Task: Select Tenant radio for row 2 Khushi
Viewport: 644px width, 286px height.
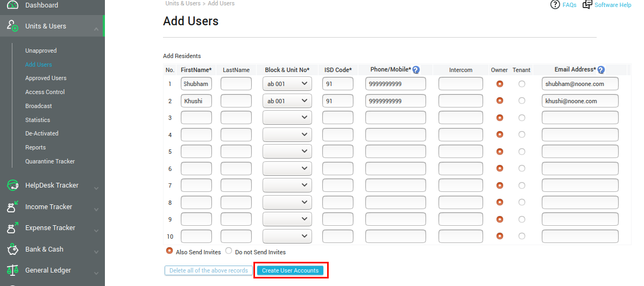Action: tap(522, 101)
